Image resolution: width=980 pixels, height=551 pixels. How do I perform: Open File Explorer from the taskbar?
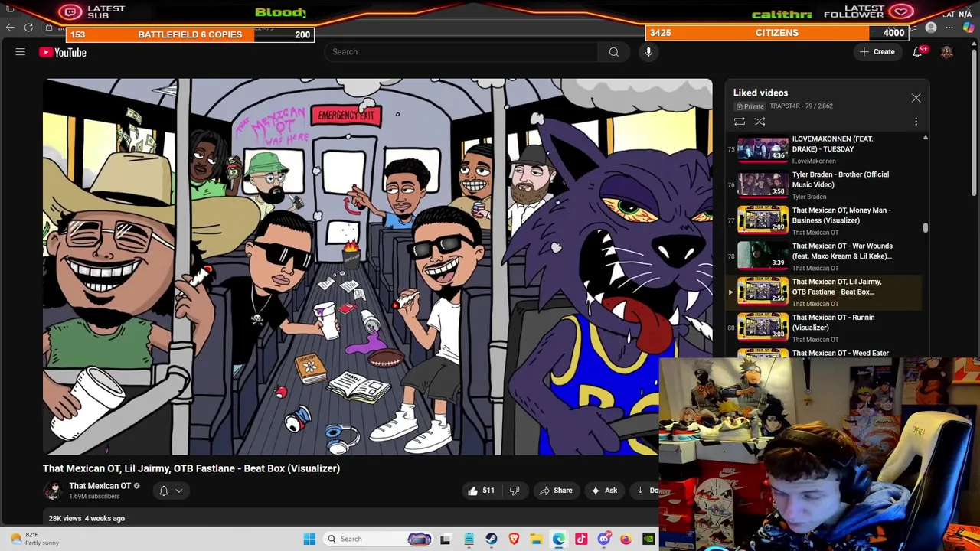click(536, 539)
